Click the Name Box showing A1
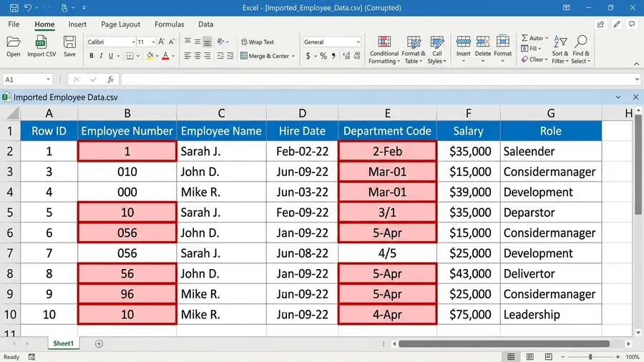The height and width of the screenshot is (362, 644). [x=27, y=79]
